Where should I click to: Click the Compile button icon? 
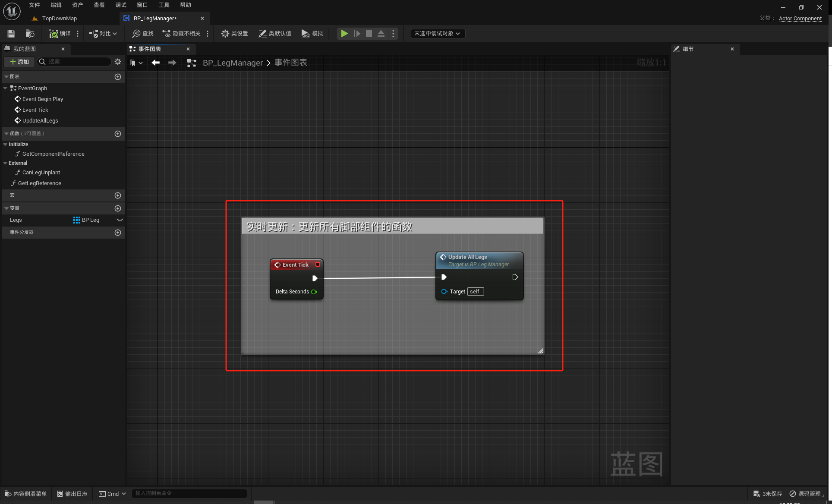54,33
